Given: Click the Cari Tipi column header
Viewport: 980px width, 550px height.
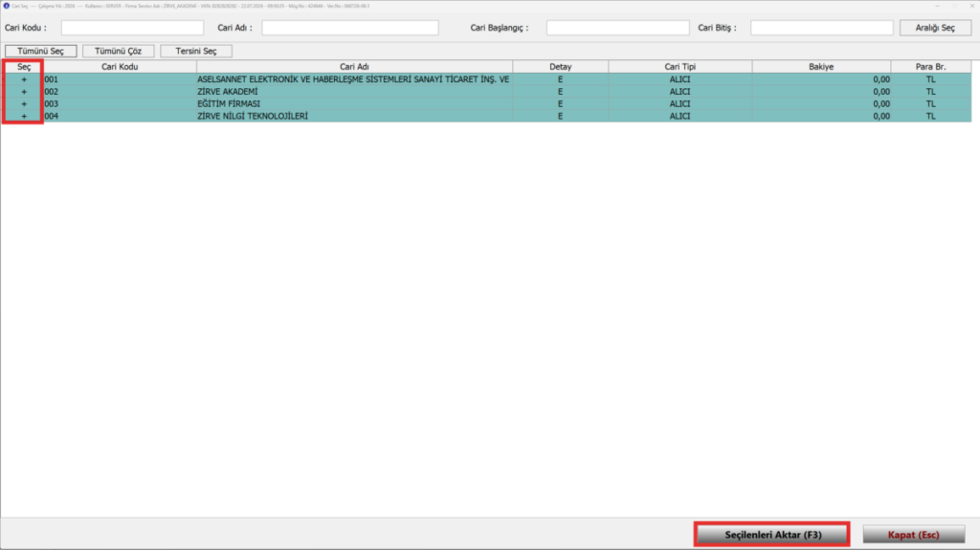Looking at the screenshot, I should tap(680, 67).
